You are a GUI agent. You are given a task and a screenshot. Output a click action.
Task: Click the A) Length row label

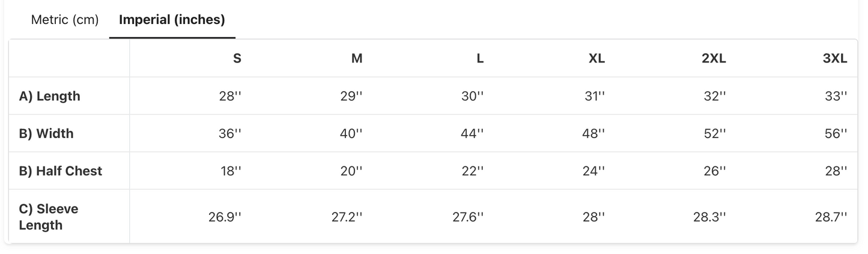click(49, 96)
